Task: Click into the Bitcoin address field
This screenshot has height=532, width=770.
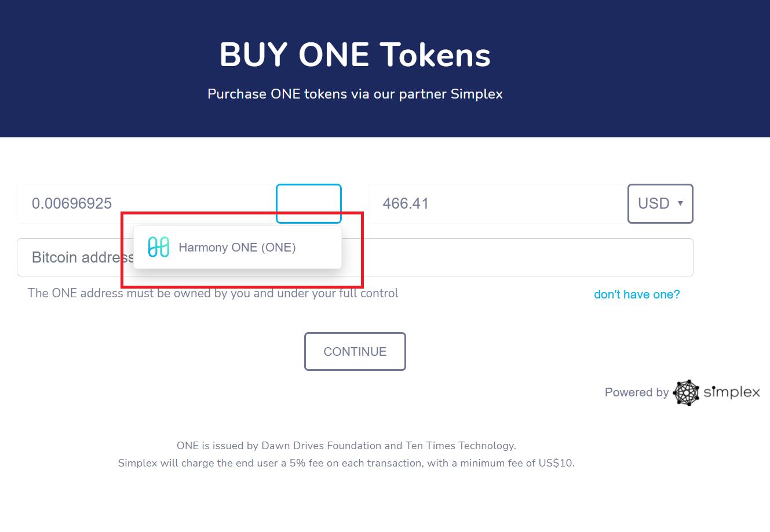Action: click(355, 257)
